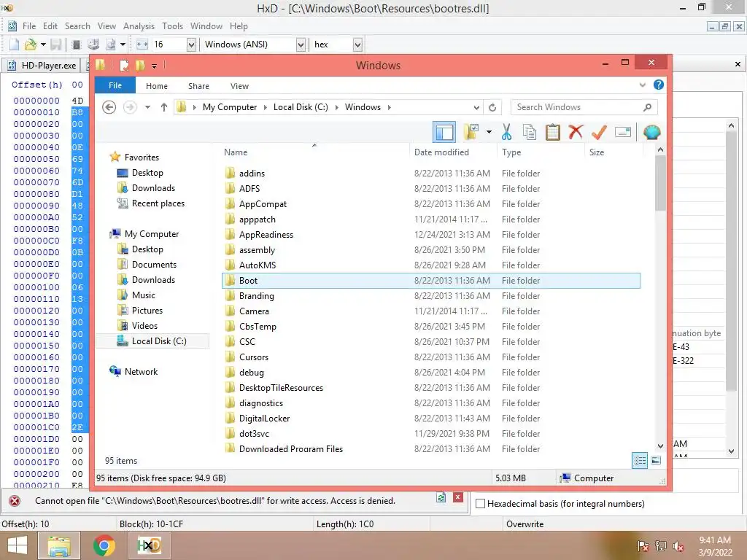Click the clipboard Paste icon
The height and width of the screenshot is (560, 747).
coord(553,132)
